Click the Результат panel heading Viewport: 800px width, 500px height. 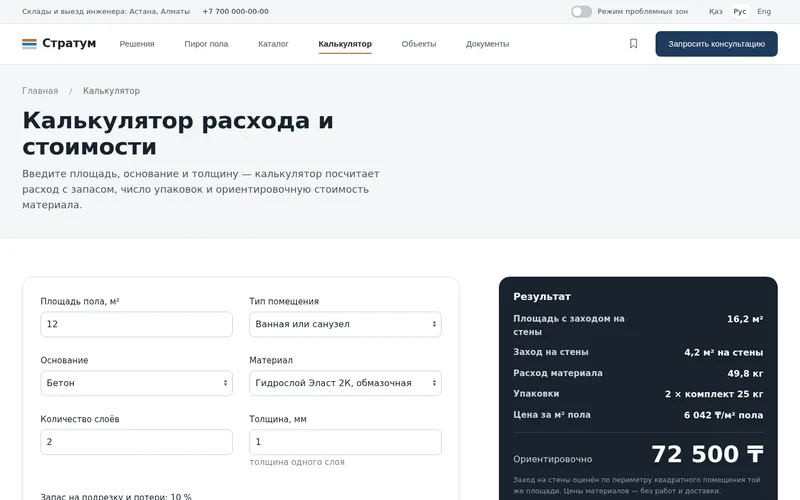click(542, 296)
